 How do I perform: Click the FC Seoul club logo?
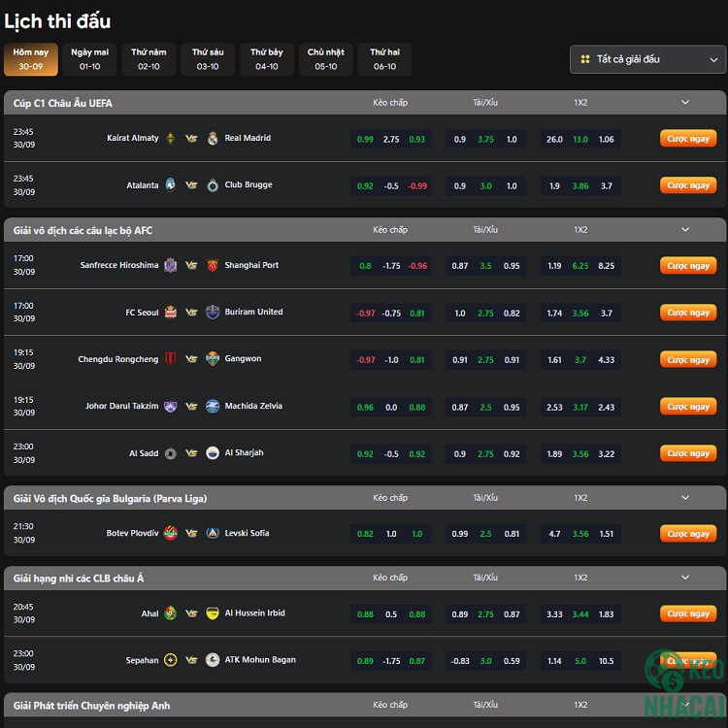pos(171,313)
